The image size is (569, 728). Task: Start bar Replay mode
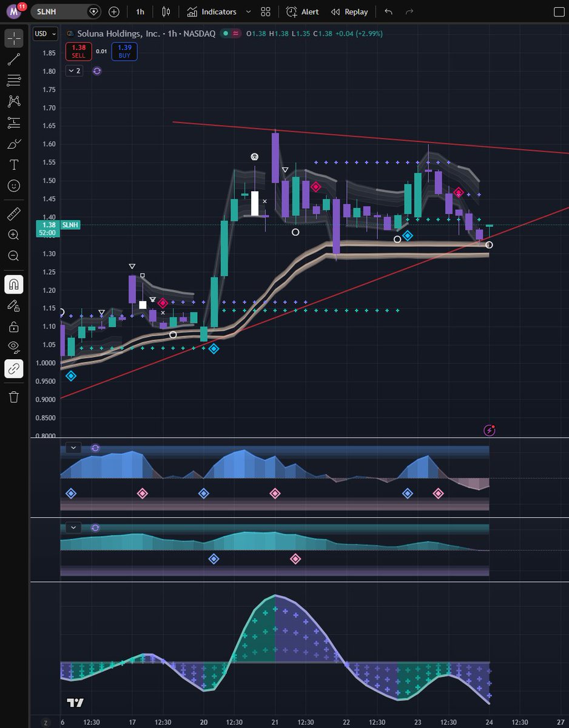click(x=350, y=12)
